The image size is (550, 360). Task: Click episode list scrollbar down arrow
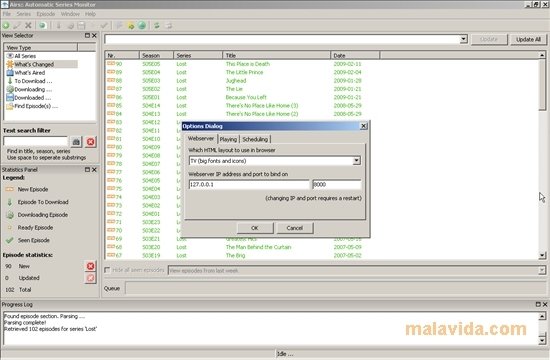point(542,255)
